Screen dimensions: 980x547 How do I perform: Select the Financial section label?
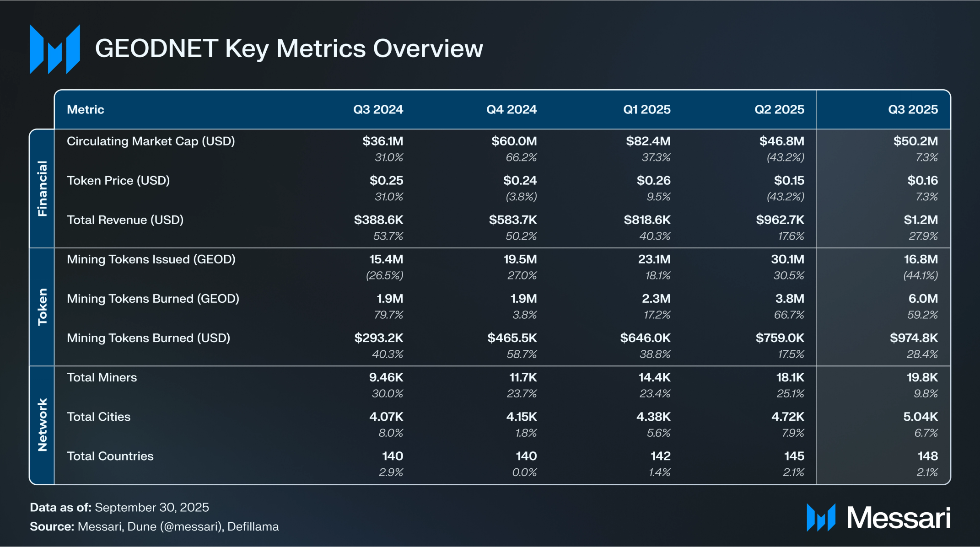pos(42,188)
